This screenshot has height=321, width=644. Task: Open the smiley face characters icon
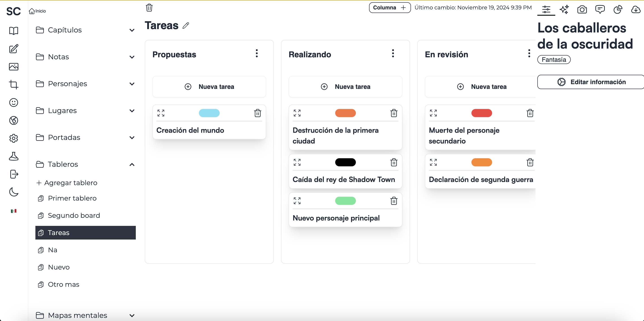(13, 103)
